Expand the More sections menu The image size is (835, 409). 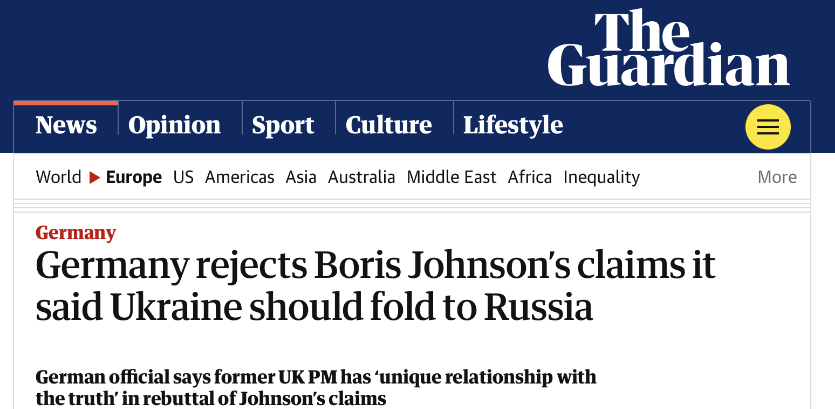pyautogui.click(x=776, y=177)
